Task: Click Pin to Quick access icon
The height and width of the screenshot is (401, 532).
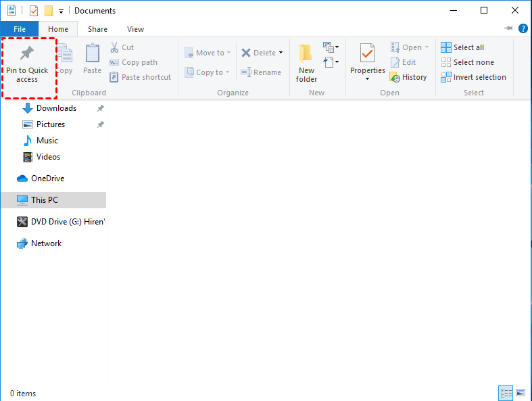Action: [x=27, y=53]
